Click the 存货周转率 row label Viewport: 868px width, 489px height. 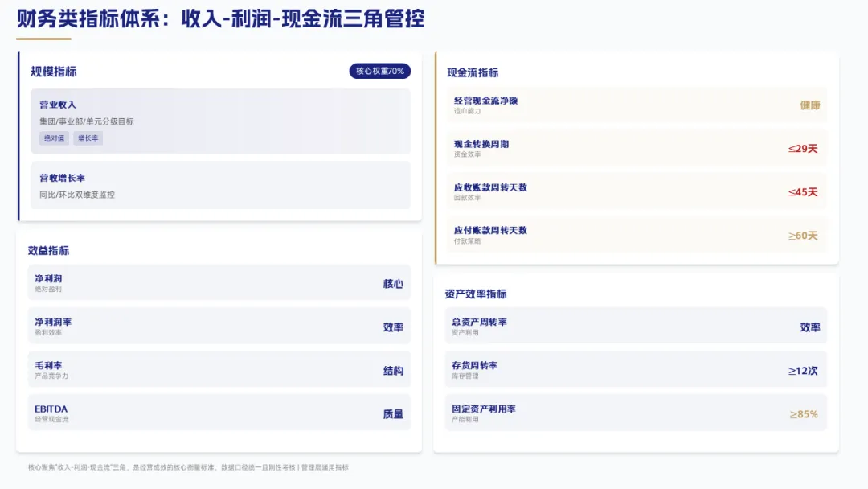point(474,365)
